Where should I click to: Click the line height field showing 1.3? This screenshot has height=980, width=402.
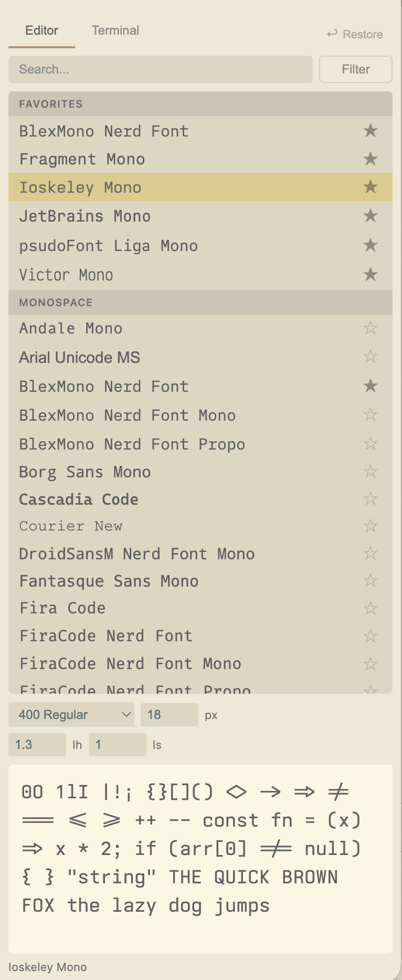pyautogui.click(x=37, y=744)
